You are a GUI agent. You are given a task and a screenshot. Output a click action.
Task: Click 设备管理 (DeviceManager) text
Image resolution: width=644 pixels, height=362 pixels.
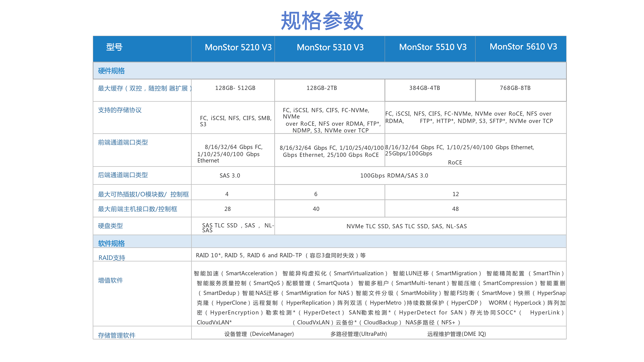tap(259, 334)
